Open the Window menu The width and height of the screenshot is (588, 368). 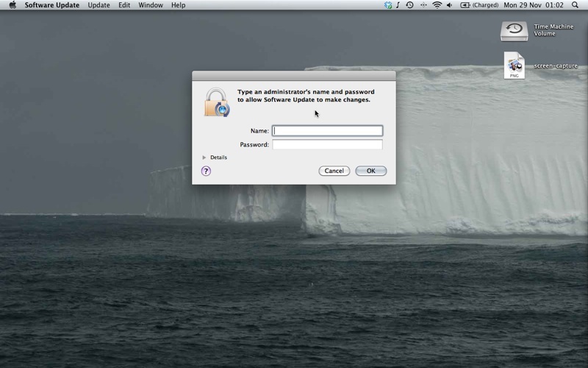151,5
